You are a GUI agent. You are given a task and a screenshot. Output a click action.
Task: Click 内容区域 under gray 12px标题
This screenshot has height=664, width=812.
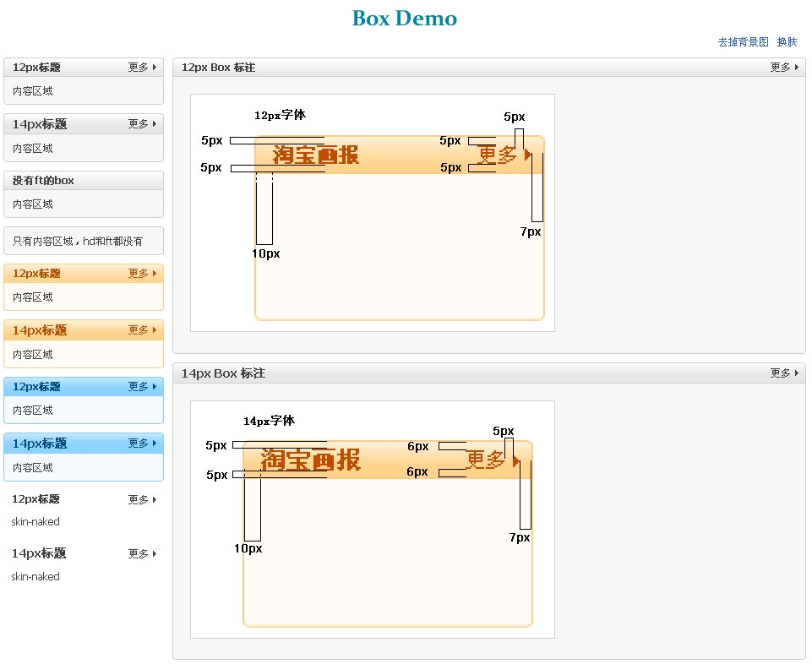33,91
